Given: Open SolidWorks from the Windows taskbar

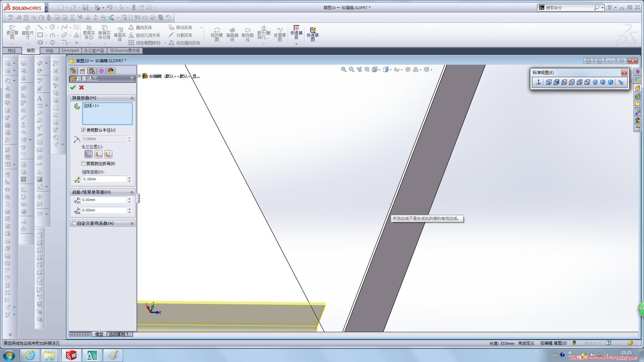Looking at the screenshot, I should pos(71,355).
